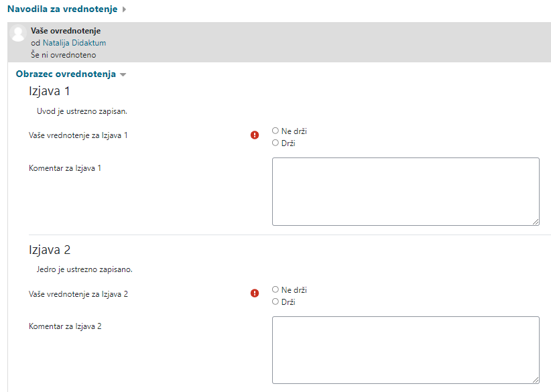This screenshot has width=551, height=392.
Task: Click the arrow next to Navodila za vrednotenje
Action: click(x=125, y=9)
